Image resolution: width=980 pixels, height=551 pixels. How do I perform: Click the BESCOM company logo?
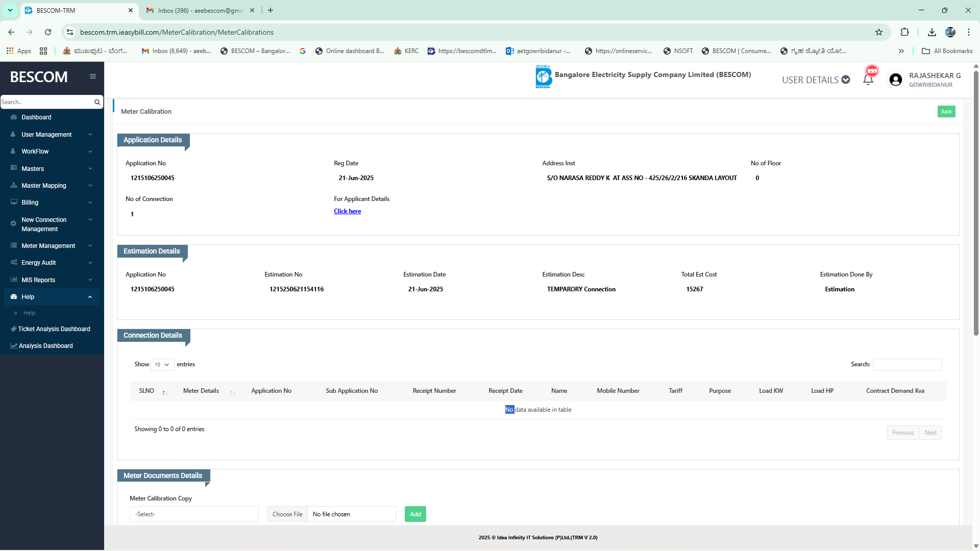[x=544, y=77]
